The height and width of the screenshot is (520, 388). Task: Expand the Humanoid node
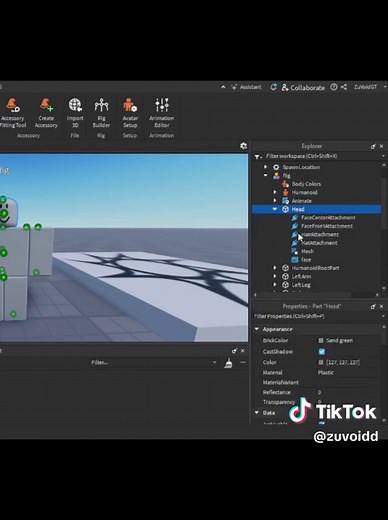pos(275,192)
